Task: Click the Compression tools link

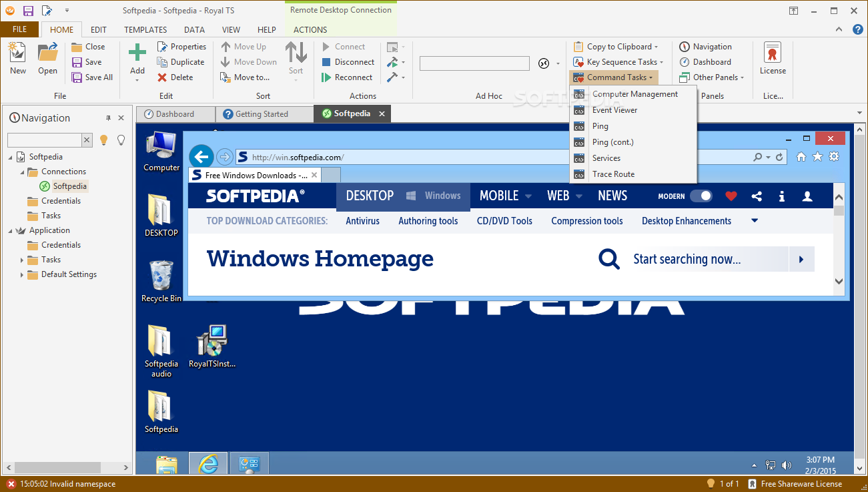Action: pos(587,221)
